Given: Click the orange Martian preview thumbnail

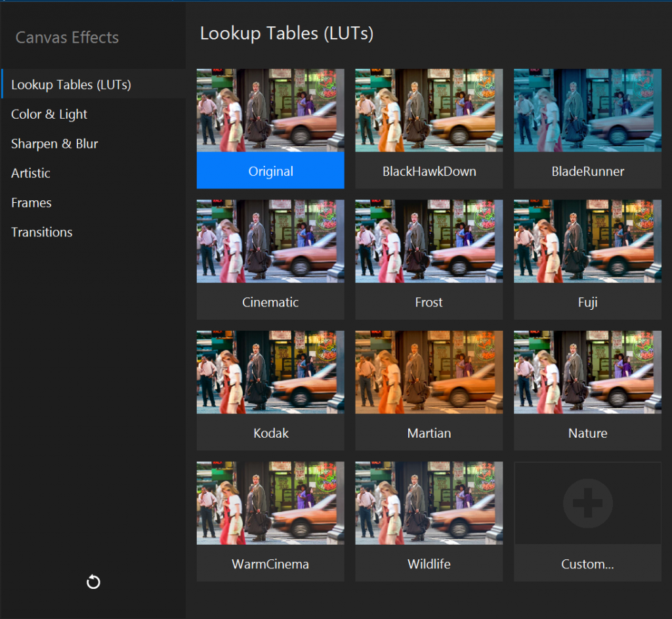Looking at the screenshot, I should pos(429,372).
